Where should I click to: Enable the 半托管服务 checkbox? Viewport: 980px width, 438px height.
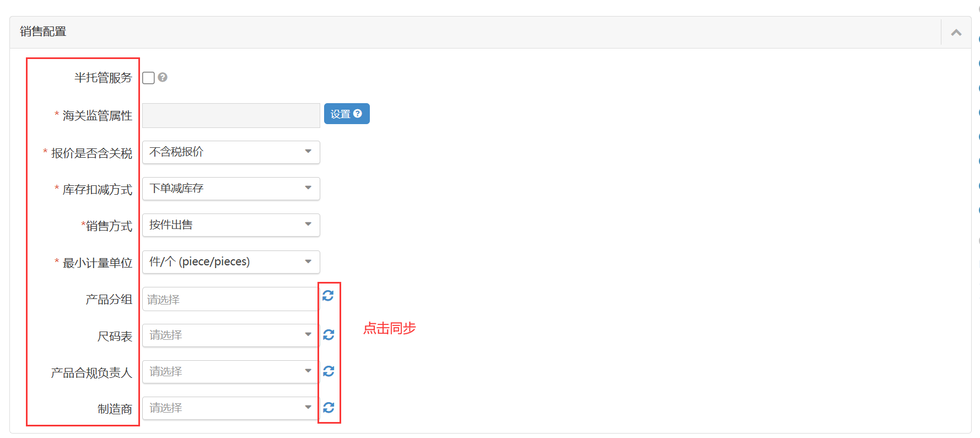coord(148,78)
